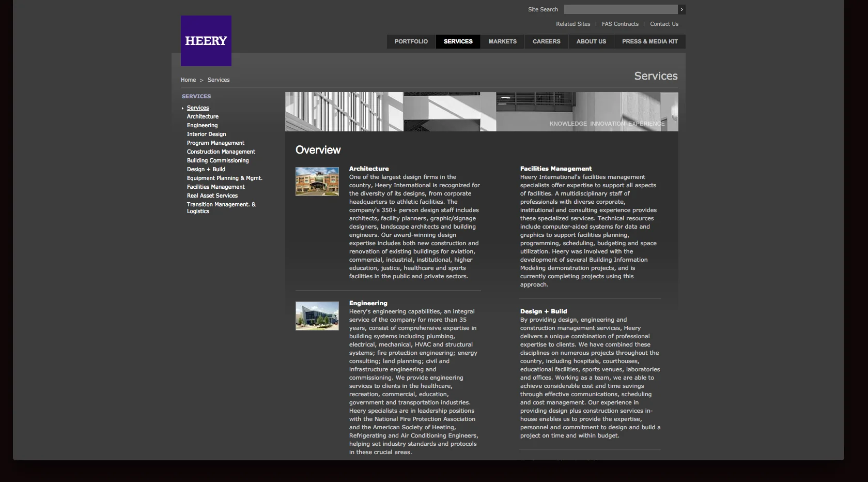Viewport: 868px width, 482px height.
Task: Switch to the MARKETS tab
Action: point(502,41)
